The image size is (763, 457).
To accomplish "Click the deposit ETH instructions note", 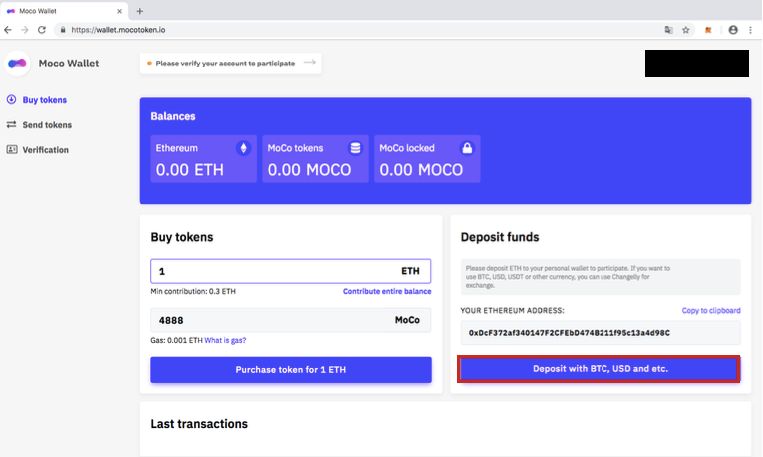I will [x=600, y=277].
